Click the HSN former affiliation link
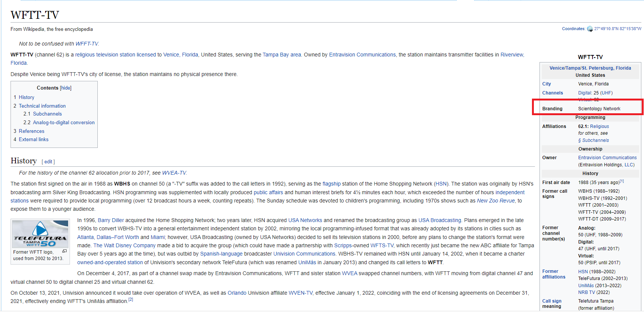Screen dimensions: 644x312 tap(583, 272)
